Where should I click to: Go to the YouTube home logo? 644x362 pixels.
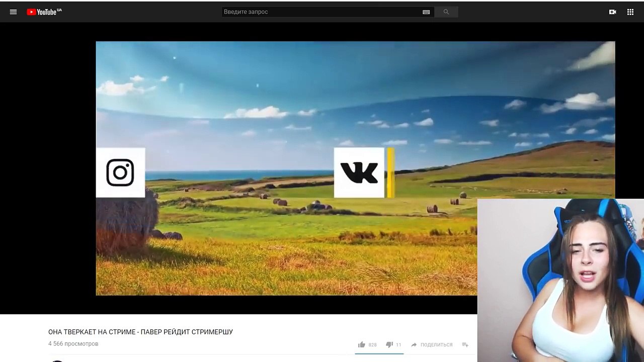tap(44, 12)
